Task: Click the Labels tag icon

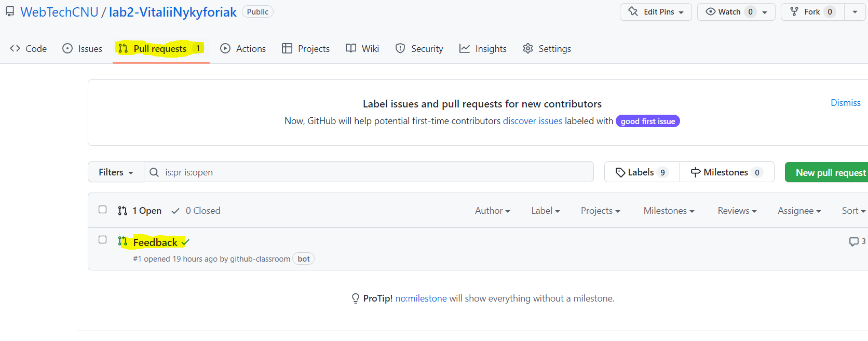Action: [620, 172]
